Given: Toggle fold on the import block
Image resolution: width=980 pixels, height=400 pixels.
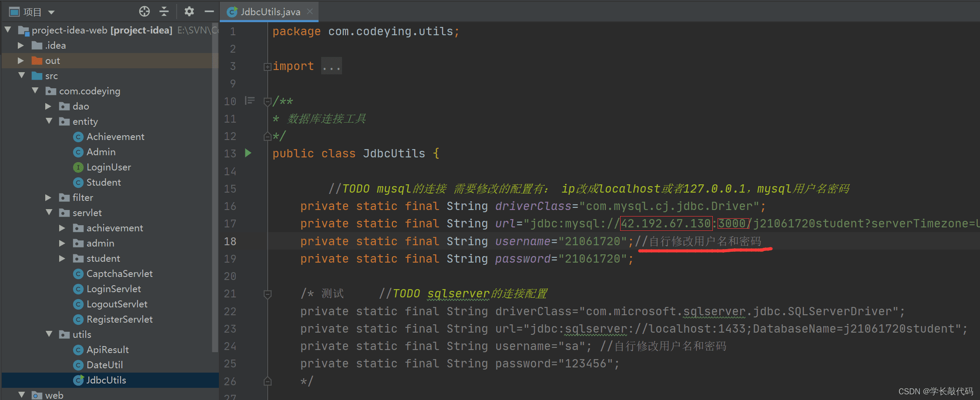Looking at the screenshot, I should (267, 67).
